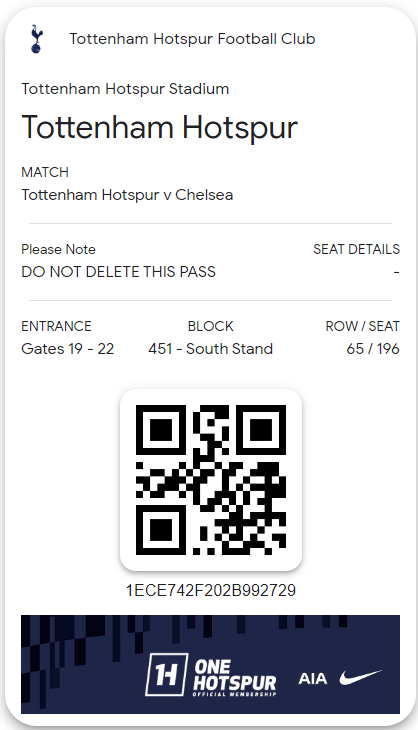418x730 pixels.
Task: Click the DO NOT DELETE THIS PASS note
Action: click(119, 271)
